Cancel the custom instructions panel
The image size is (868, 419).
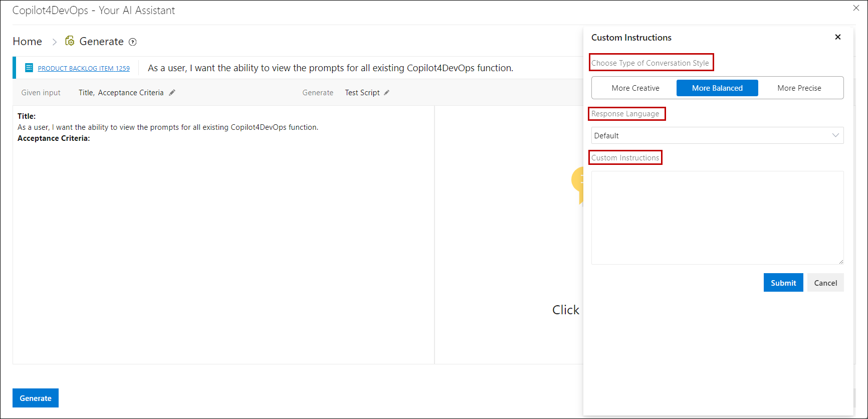pyautogui.click(x=825, y=283)
